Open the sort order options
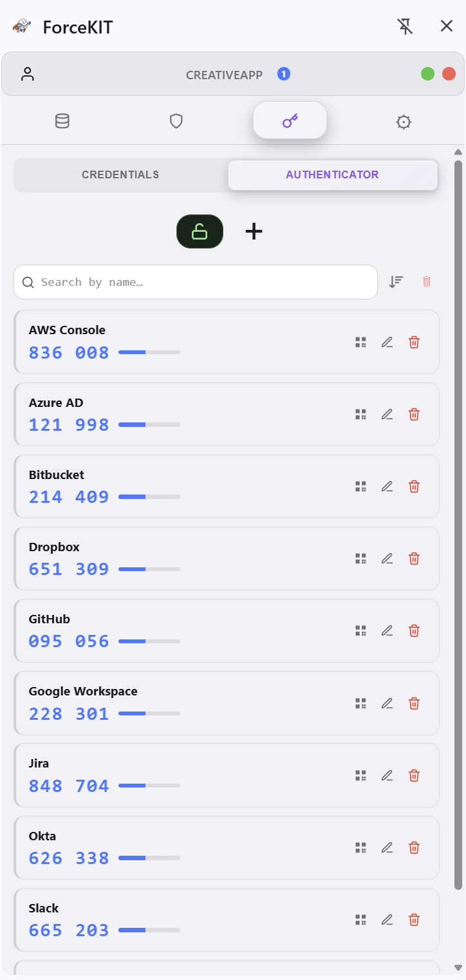The height and width of the screenshot is (980, 466). [396, 281]
